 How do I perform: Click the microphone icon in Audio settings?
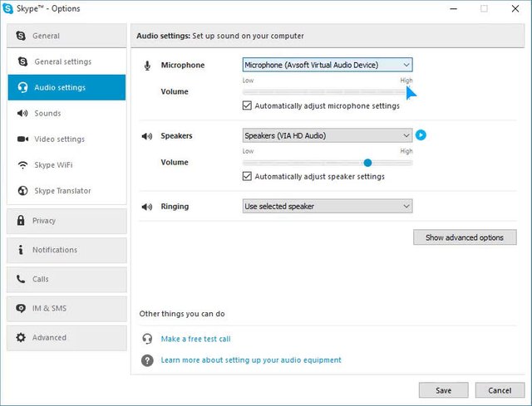(147, 66)
